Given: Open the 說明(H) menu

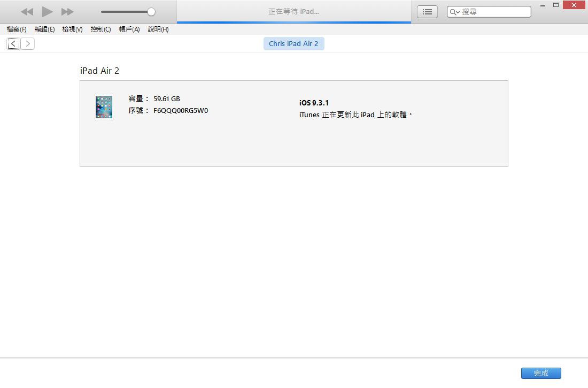Looking at the screenshot, I should (158, 29).
